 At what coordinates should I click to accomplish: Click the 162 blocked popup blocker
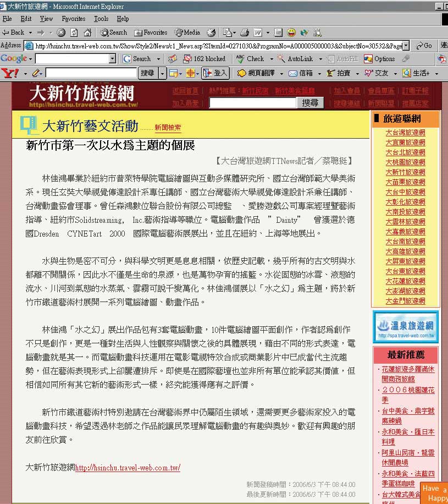pos(204,59)
